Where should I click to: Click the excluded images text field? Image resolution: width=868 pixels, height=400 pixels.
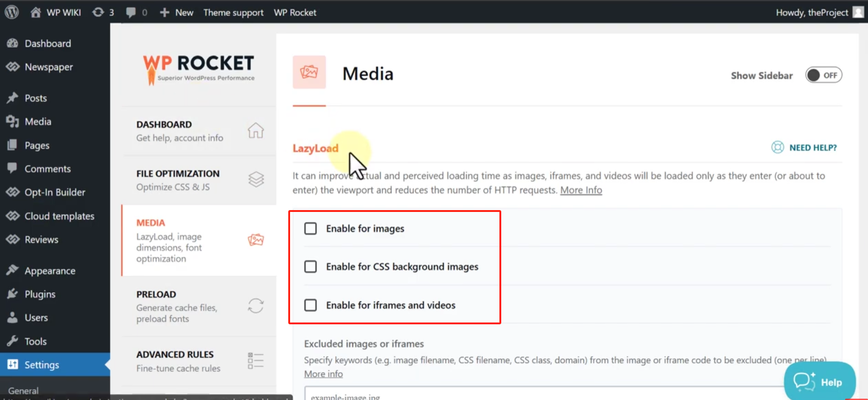point(542,394)
